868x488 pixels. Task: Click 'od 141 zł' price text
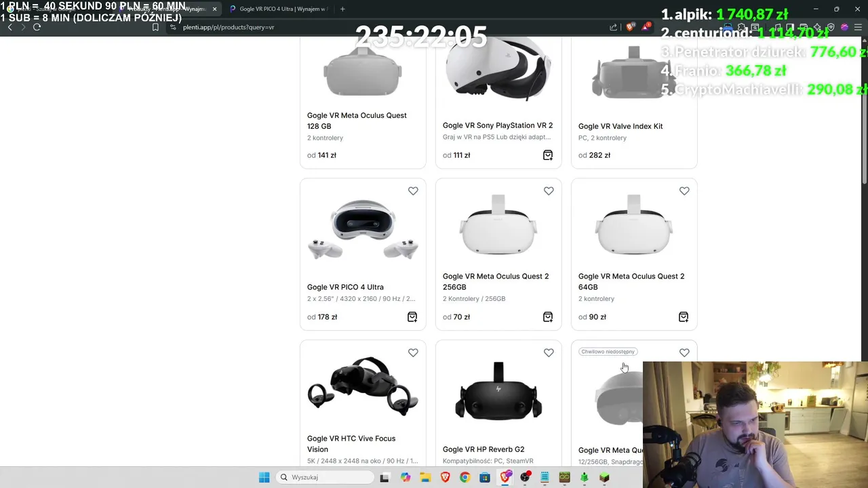coord(321,155)
